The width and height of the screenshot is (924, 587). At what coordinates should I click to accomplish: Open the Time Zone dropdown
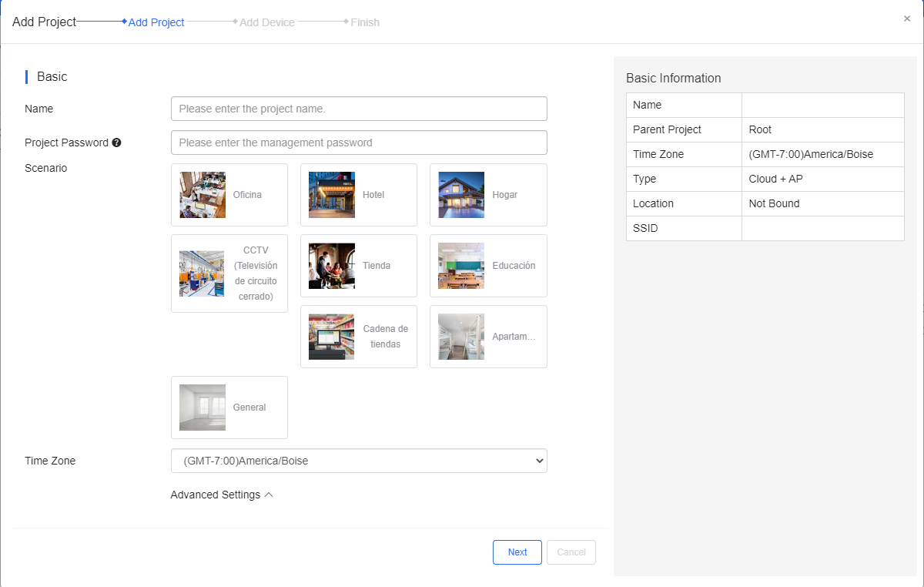click(x=359, y=461)
